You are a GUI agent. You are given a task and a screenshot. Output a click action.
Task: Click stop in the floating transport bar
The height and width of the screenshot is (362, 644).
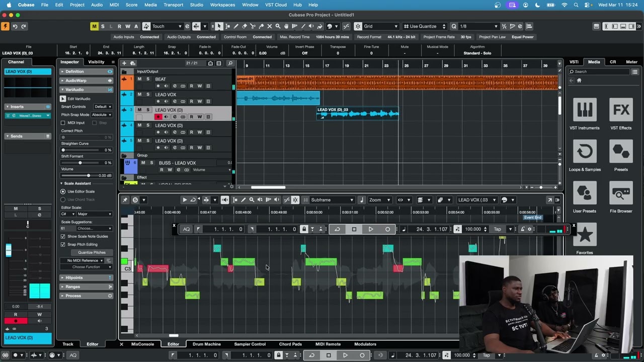tap(354, 229)
